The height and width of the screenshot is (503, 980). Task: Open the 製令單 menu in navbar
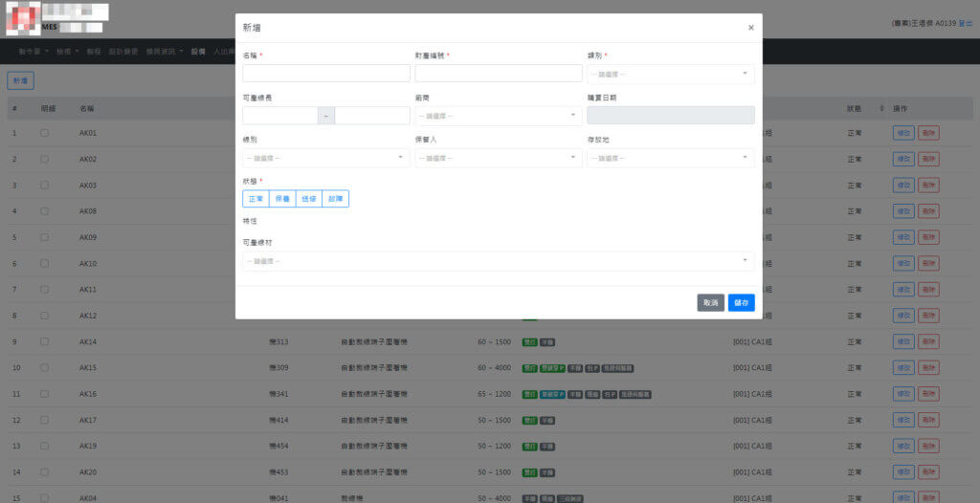[x=33, y=51]
